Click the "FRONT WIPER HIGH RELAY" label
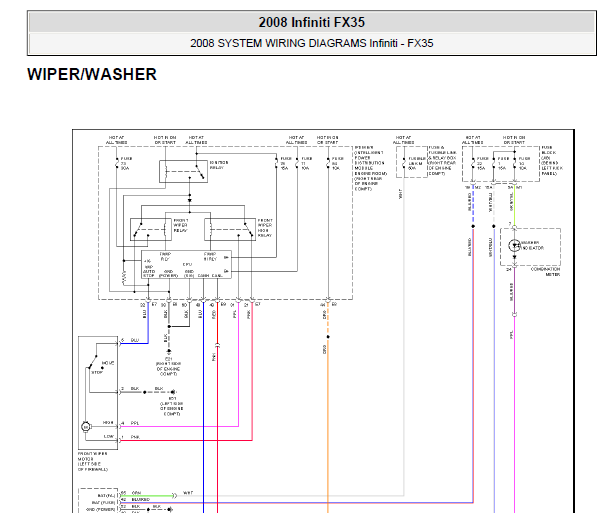604x513 pixels. [x=265, y=228]
